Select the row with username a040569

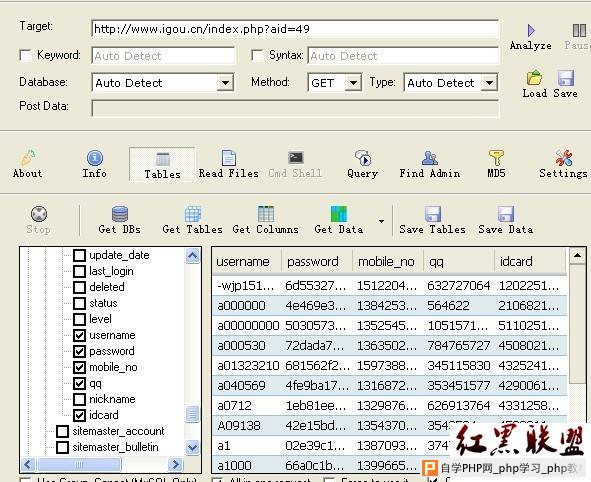click(x=390, y=386)
